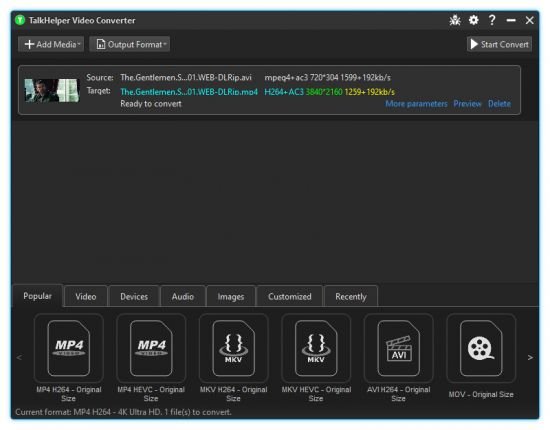Image resolution: width=550 pixels, height=430 pixels.
Task: Switch to the Popular tab
Action: point(38,296)
